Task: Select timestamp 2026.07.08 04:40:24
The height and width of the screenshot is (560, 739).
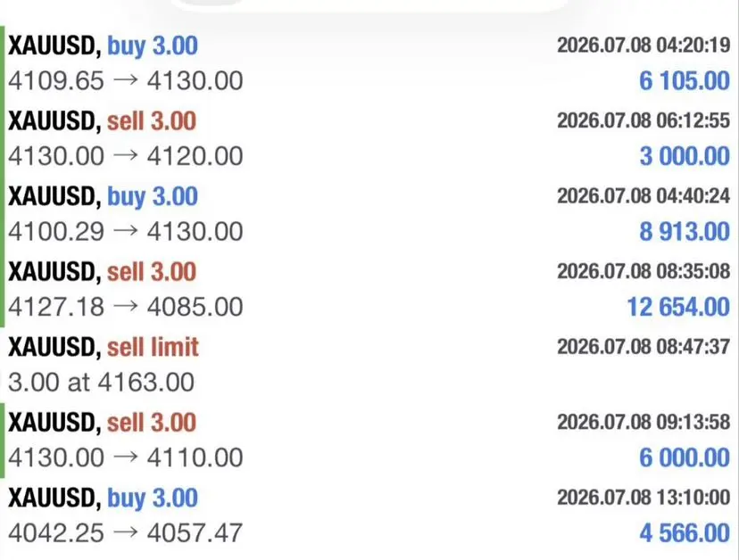Action: (644, 196)
